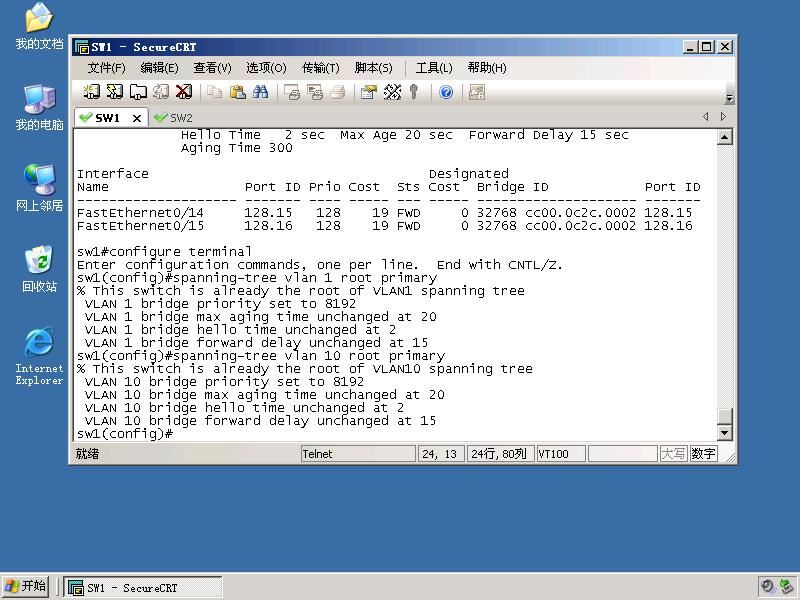Open the 文件(F) menu
This screenshot has height=600, width=800.
(x=106, y=68)
